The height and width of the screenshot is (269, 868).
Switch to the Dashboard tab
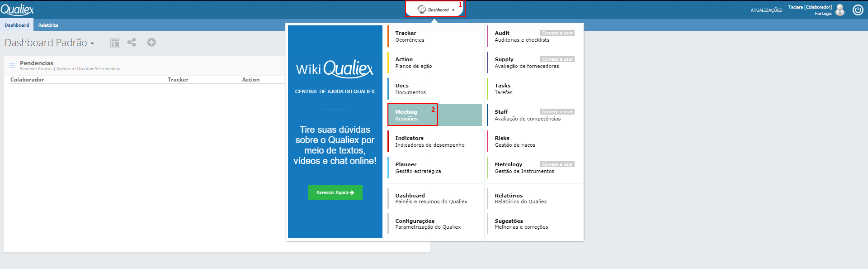pos(17,25)
